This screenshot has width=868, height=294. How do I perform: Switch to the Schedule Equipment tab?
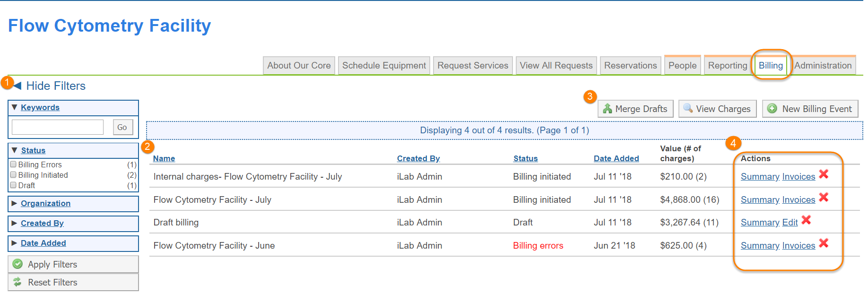pos(384,66)
